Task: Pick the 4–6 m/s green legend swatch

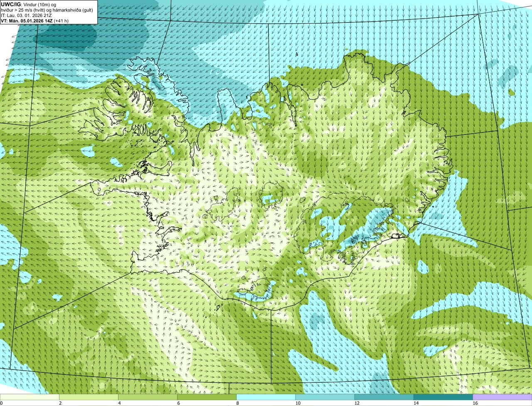Action: (x=148, y=397)
